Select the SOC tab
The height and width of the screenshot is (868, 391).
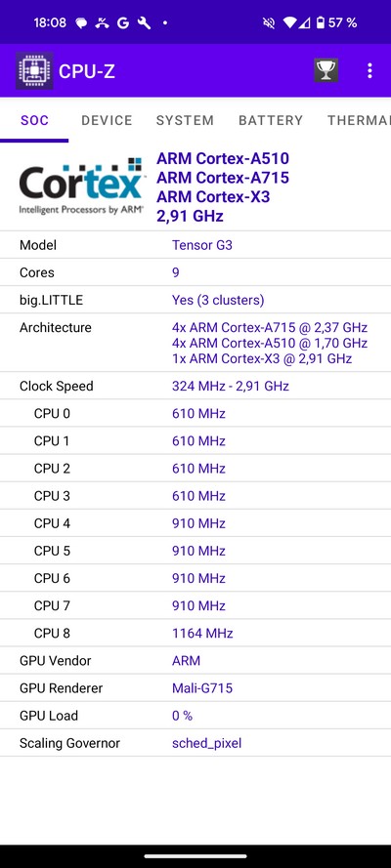34,120
